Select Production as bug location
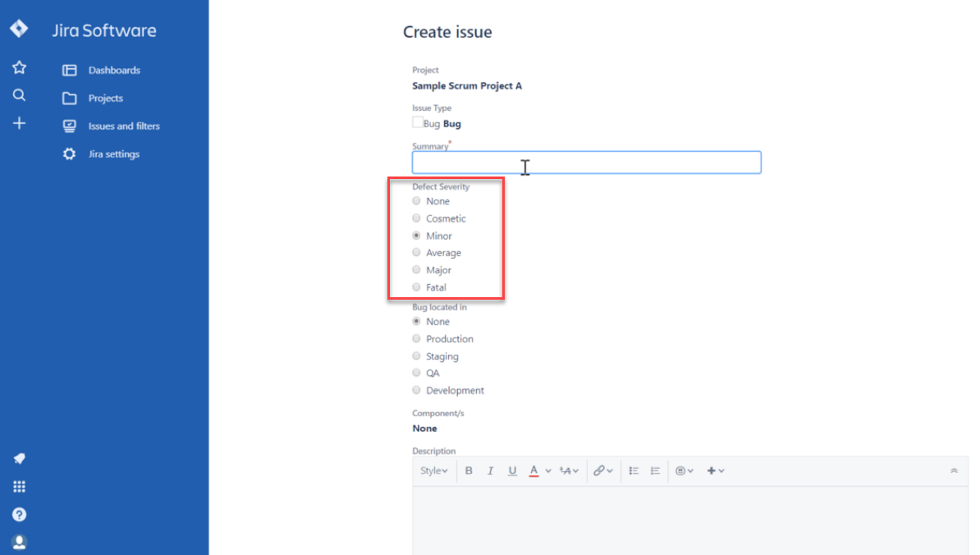 click(x=416, y=339)
